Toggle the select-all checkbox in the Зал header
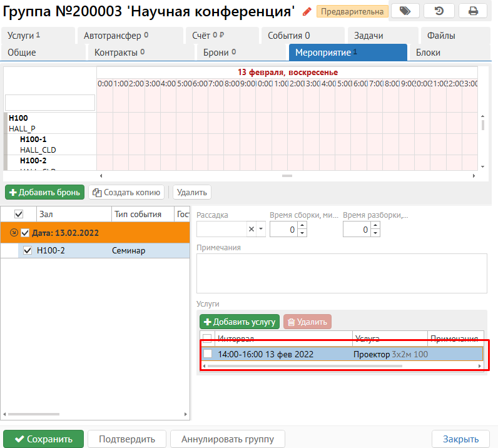This screenshot has height=448, width=498. pyautogui.click(x=19, y=214)
